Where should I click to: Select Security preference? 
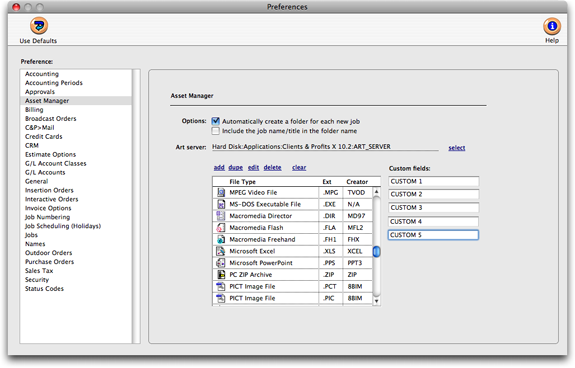pos(76,280)
